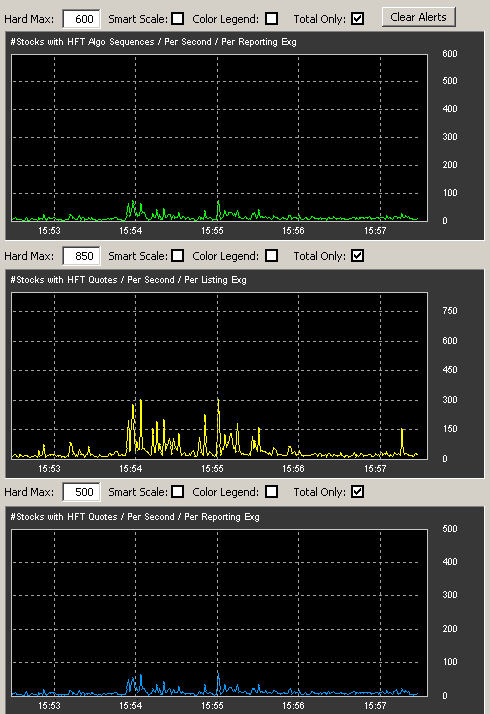
Task: Enable Color Legend for the Algo Sequences chart
Action: pyautogui.click(x=271, y=19)
